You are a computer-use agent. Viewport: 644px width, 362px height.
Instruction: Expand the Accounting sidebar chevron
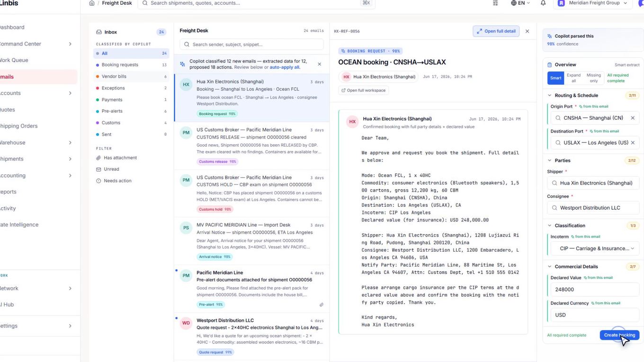tap(70, 176)
